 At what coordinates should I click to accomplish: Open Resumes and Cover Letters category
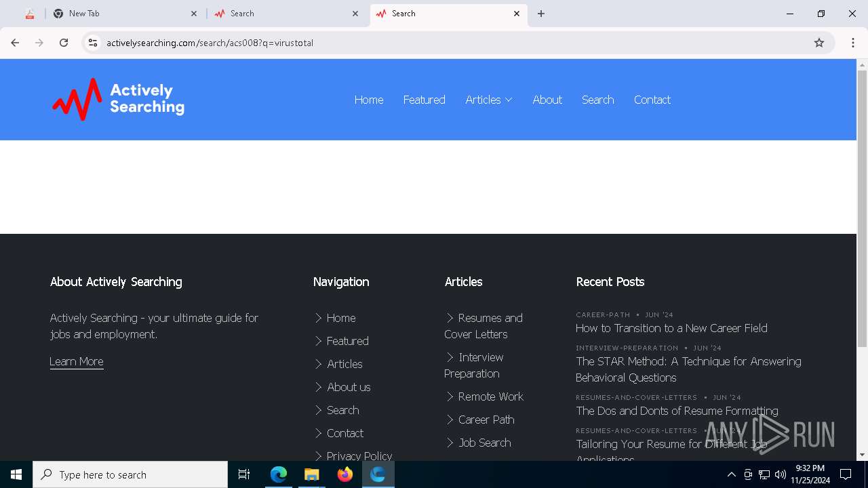point(484,326)
